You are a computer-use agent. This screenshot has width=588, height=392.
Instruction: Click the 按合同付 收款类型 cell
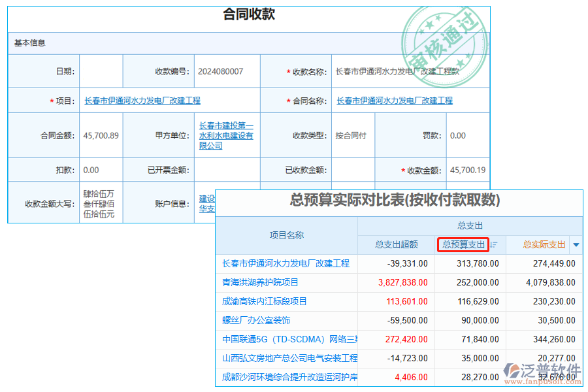pyautogui.click(x=351, y=135)
